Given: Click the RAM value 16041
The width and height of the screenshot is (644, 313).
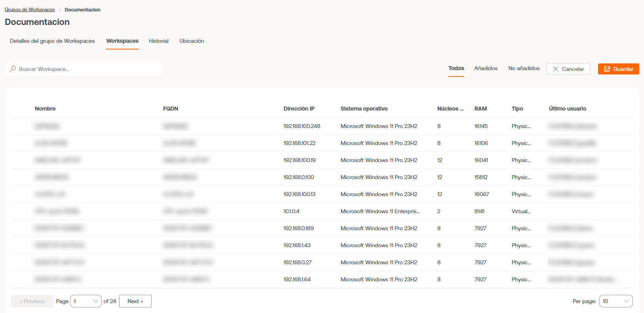Looking at the screenshot, I should pyautogui.click(x=481, y=160).
